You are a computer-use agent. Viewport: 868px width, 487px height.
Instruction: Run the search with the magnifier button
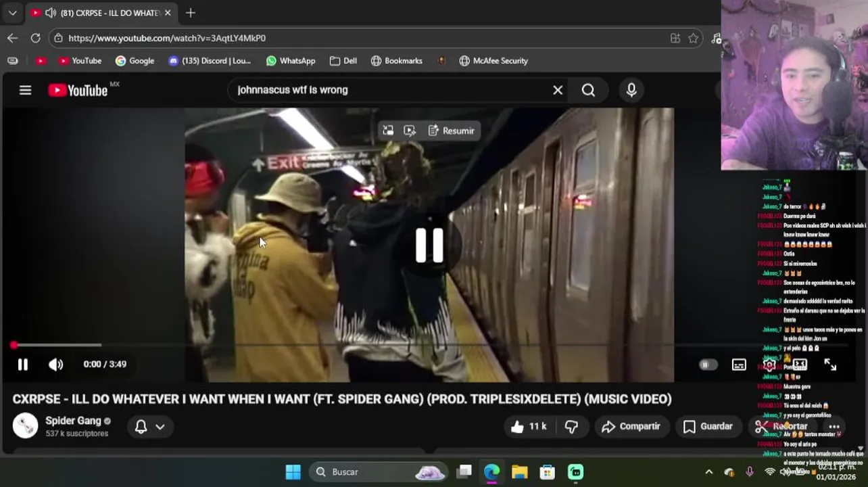588,90
